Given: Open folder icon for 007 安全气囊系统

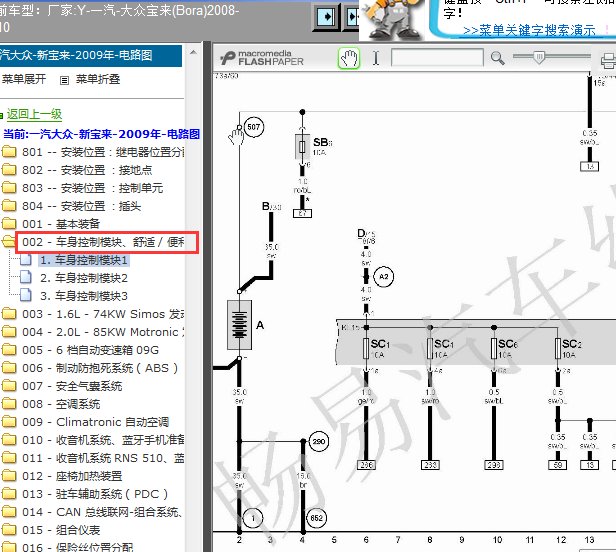Looking at the screenshot, I should coord(9,386).
